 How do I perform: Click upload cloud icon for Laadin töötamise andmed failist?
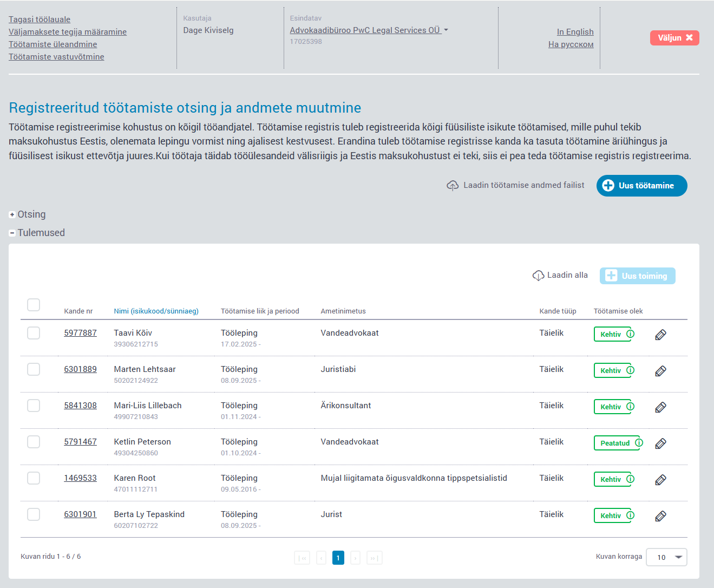point(453,186)
